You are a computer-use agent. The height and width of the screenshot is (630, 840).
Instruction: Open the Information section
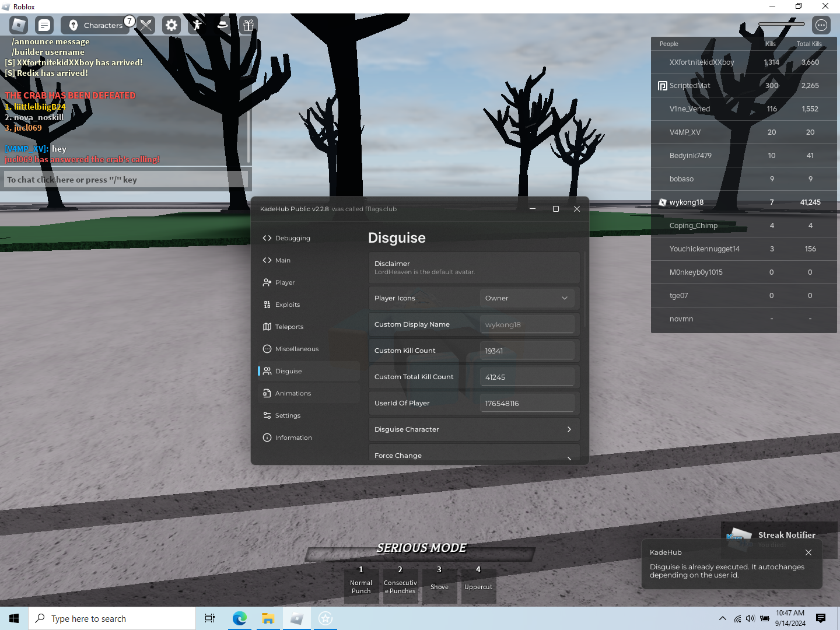(x=309, y=437)
